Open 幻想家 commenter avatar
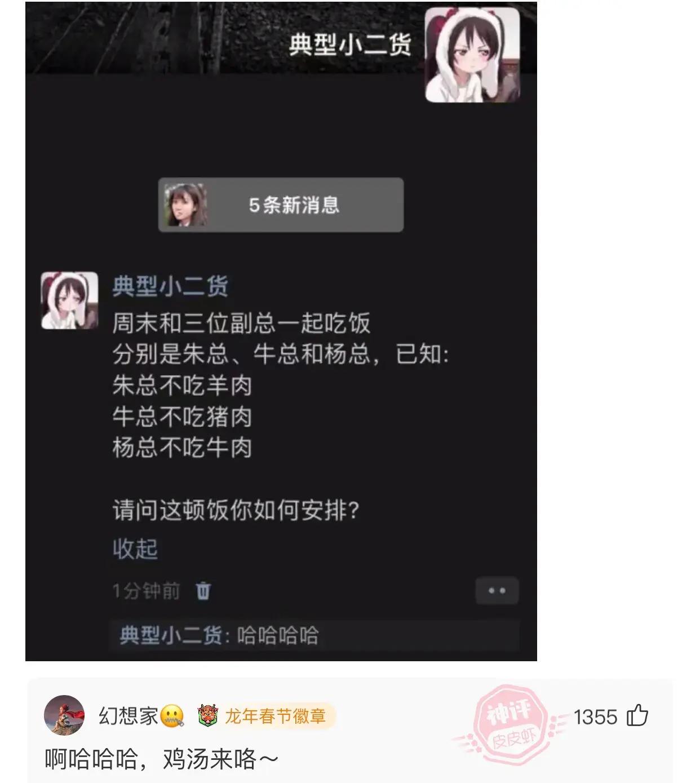Viewport: 700px width, 783px height. click(x=64, y=716)
